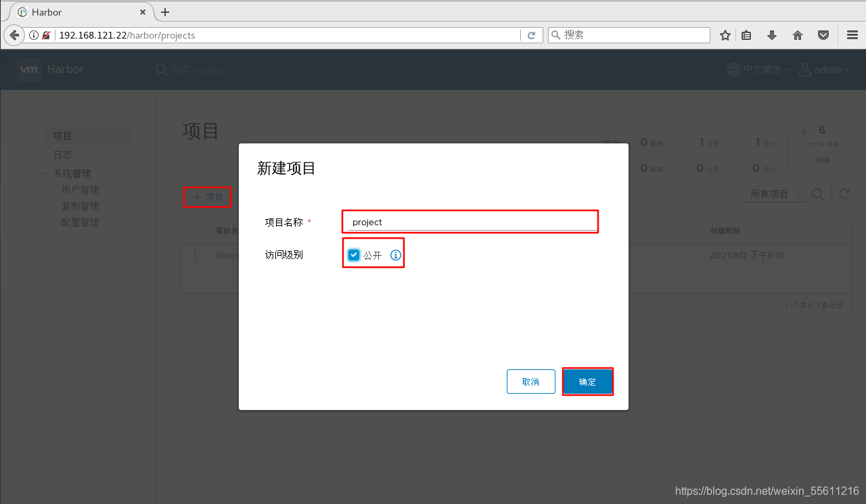
Task: Open the 所有项目 filter dropdown
Action: point(774,194)
